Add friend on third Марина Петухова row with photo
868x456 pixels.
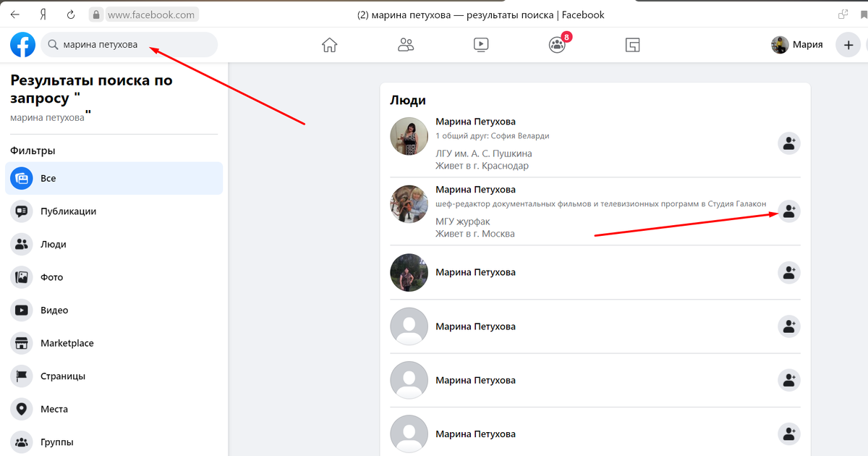pyautogui.click(x=789, y=272)
